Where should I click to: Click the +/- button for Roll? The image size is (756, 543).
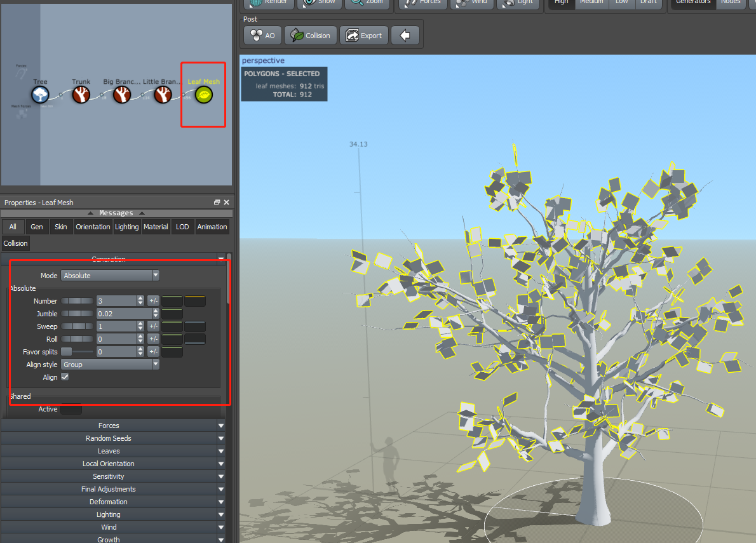[x=153, y=339]
